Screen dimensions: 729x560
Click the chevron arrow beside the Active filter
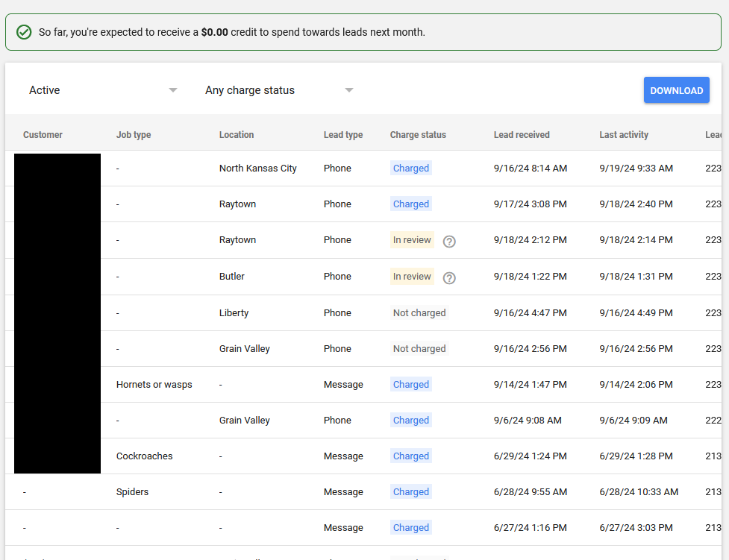[x=172, y=90]
